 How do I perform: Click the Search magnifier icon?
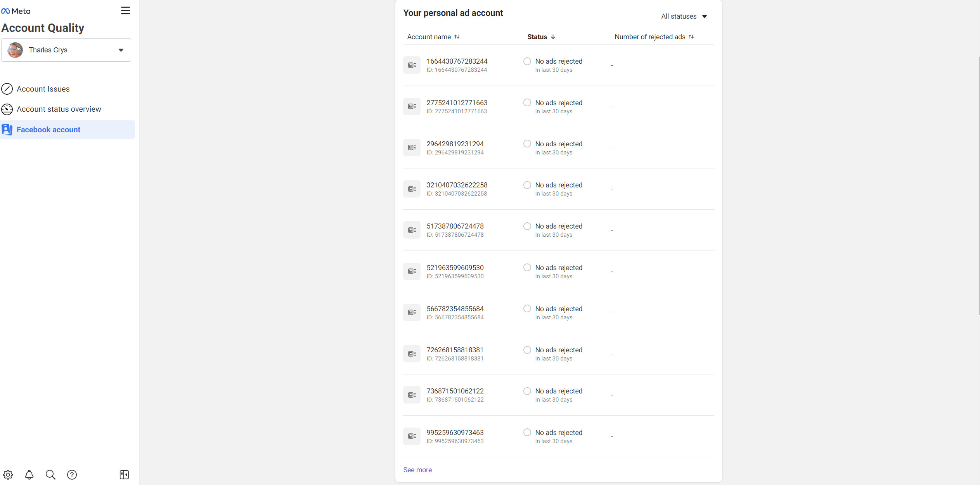(50, 475)
